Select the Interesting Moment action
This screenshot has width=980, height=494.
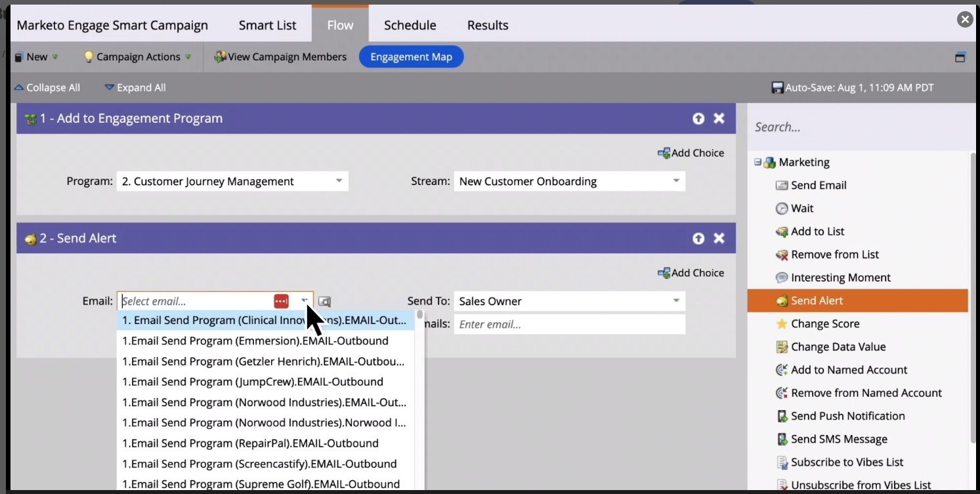(x=833, y=278)
